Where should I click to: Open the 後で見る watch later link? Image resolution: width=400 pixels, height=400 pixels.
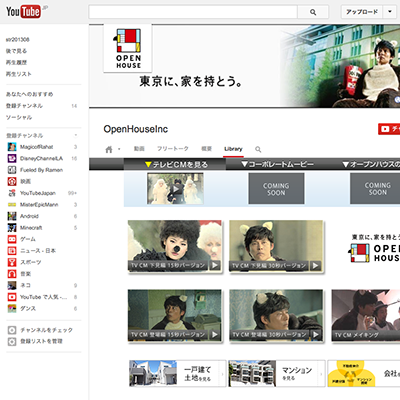(16, 51)
